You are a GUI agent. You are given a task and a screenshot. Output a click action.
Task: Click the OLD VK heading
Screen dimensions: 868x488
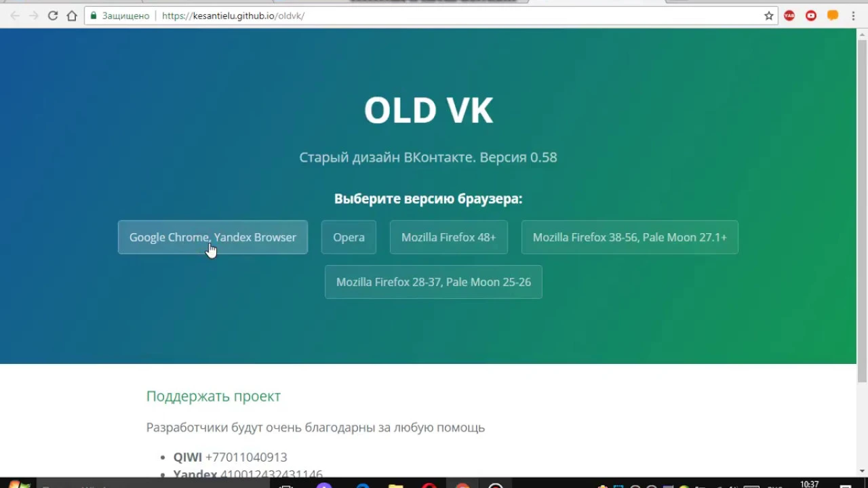pyautogui.click(x=429, y=110)
